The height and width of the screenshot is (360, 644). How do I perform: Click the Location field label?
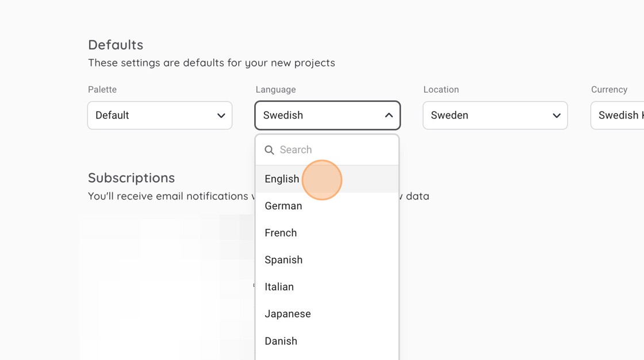(441, 90)
